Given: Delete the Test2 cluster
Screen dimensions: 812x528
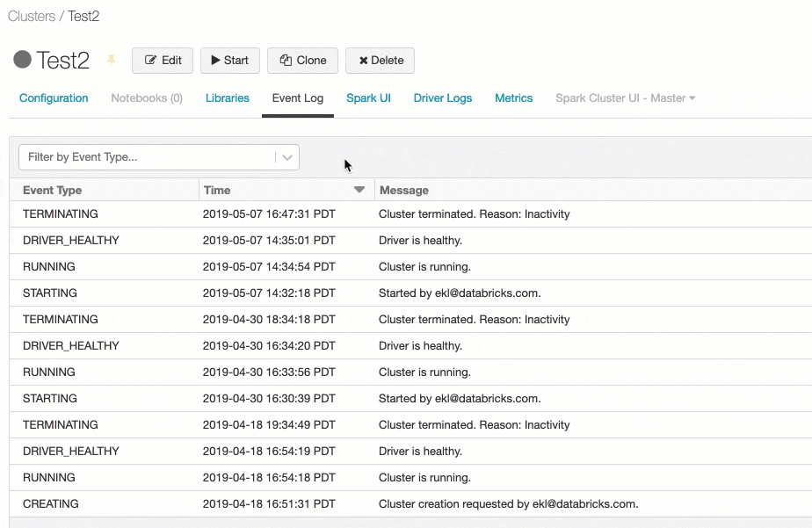Looking at the screenshot, I should [x=381, y=61].
